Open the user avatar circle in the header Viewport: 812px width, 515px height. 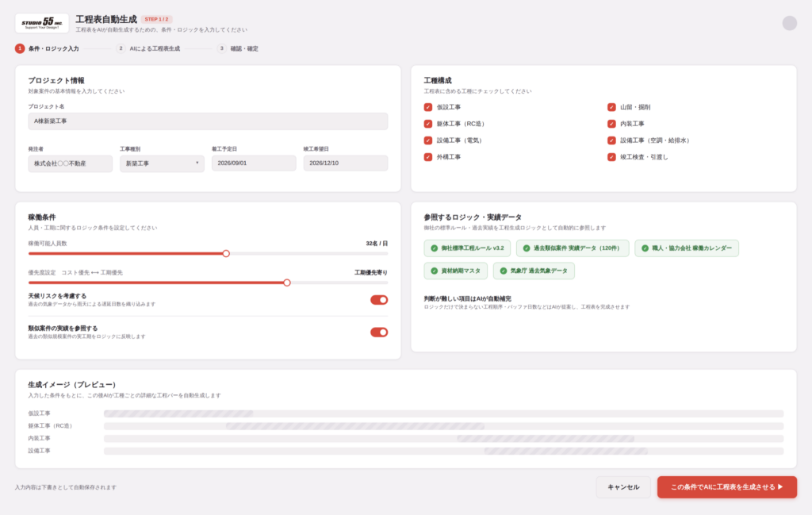point(789,23)
